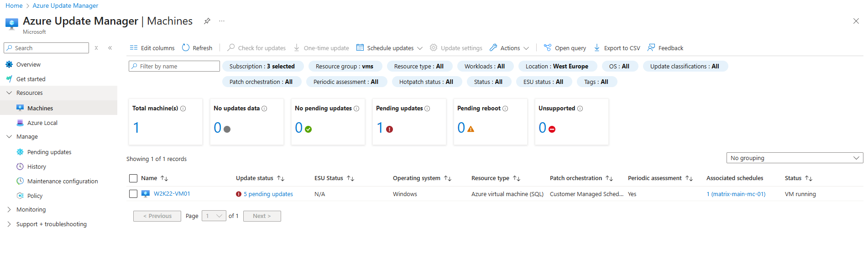
Task: Collapse the Resources section
Action: (x=9, y=93)
